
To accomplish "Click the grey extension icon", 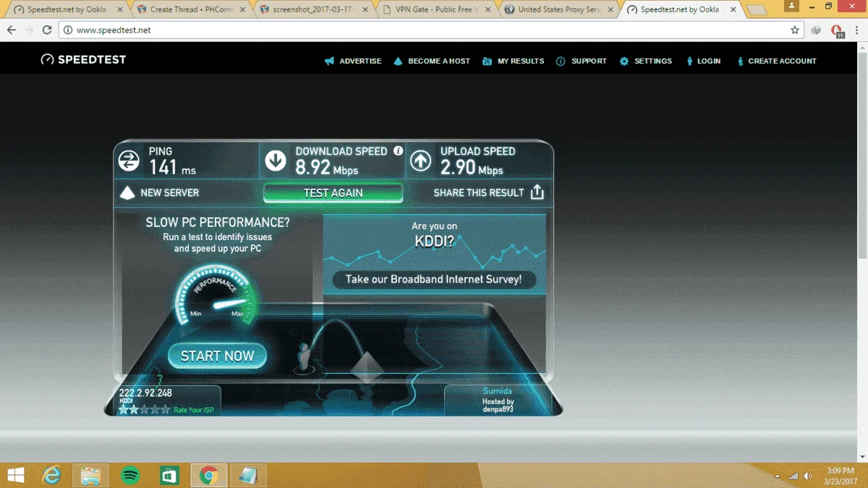I will [816, 30].
